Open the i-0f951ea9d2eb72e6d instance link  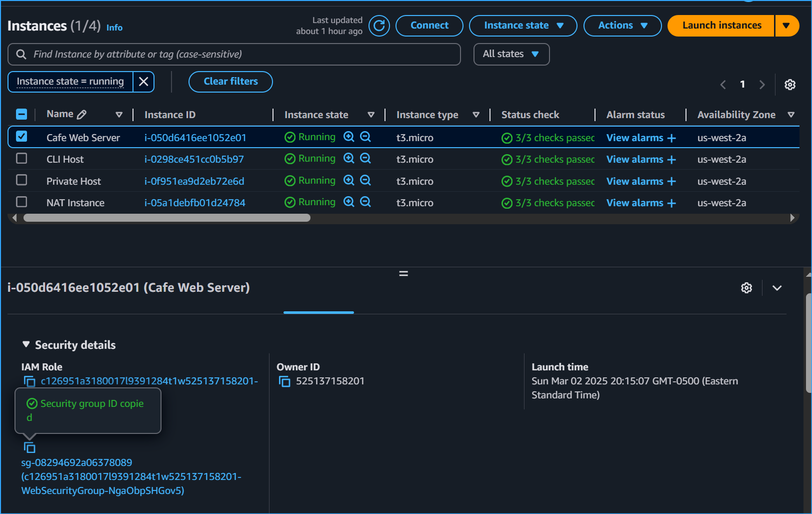(x=194, y=181)
